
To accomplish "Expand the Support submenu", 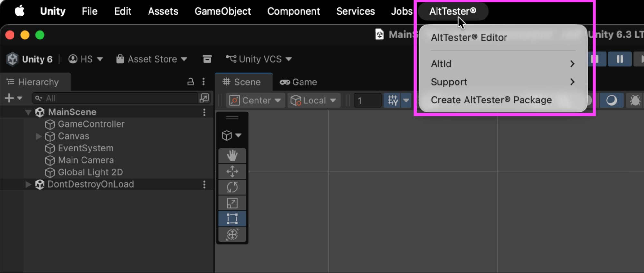I will click(503, 82).
